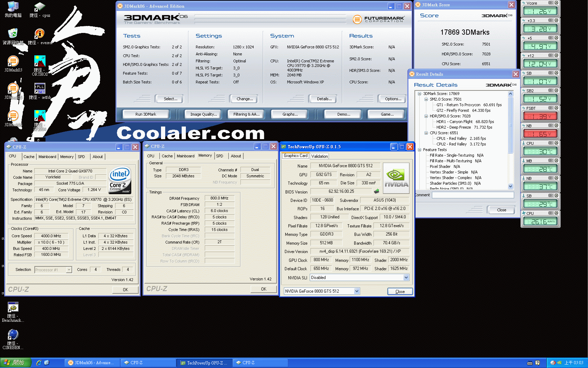
Task: Collapse the SM2.0 Score tree node
Action: point(426,99)
